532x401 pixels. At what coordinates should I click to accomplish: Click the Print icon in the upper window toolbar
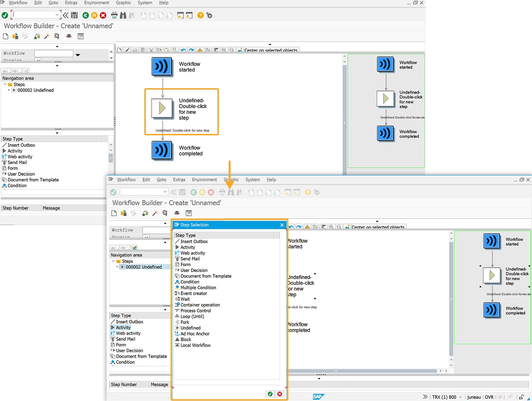point(114,15)
